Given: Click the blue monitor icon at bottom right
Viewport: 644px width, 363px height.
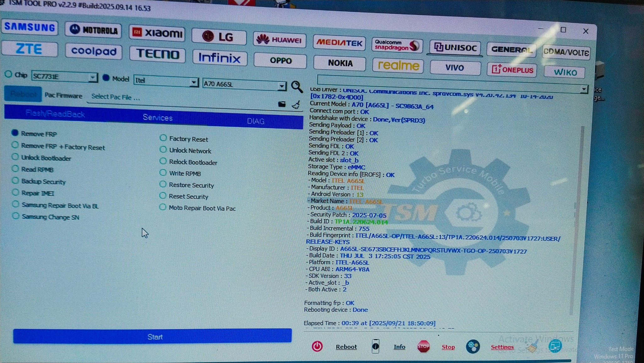Looking at the screenshot, I should point(555,346).
